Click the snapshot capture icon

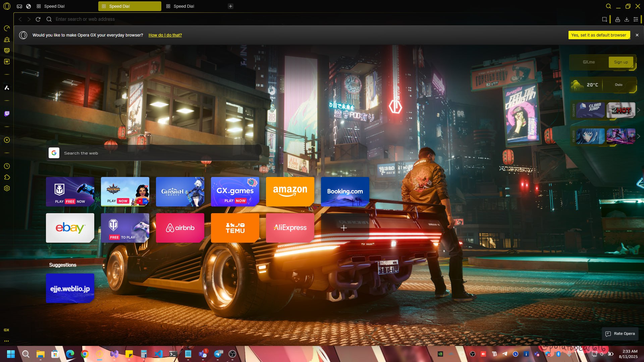tap(604, 19)
